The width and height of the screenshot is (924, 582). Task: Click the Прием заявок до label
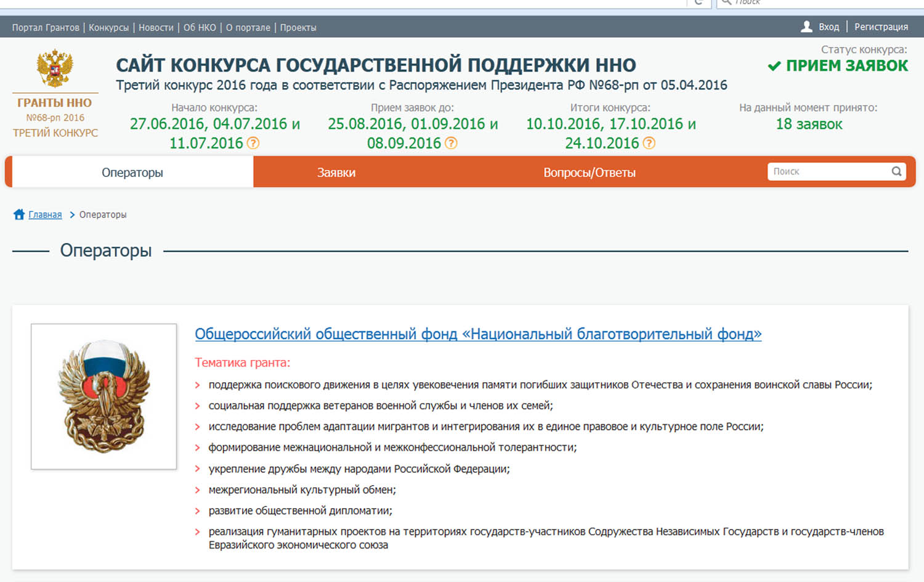412,108
